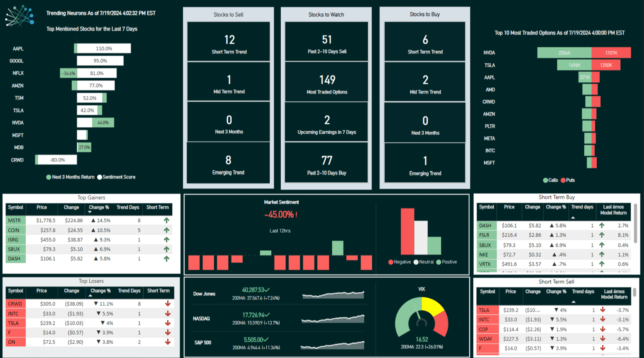Sort Top Losers by Symbol column header

click(x=15, y=291)
